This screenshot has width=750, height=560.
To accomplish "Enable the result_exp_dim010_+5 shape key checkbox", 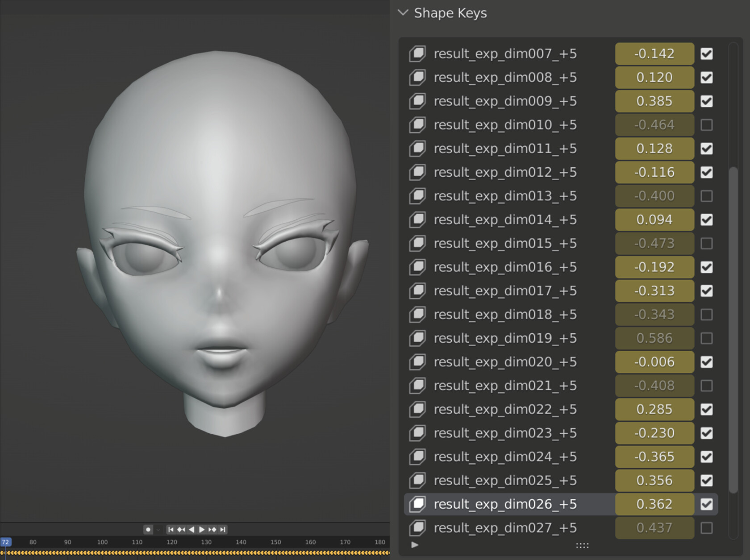I will pos(707,125).
